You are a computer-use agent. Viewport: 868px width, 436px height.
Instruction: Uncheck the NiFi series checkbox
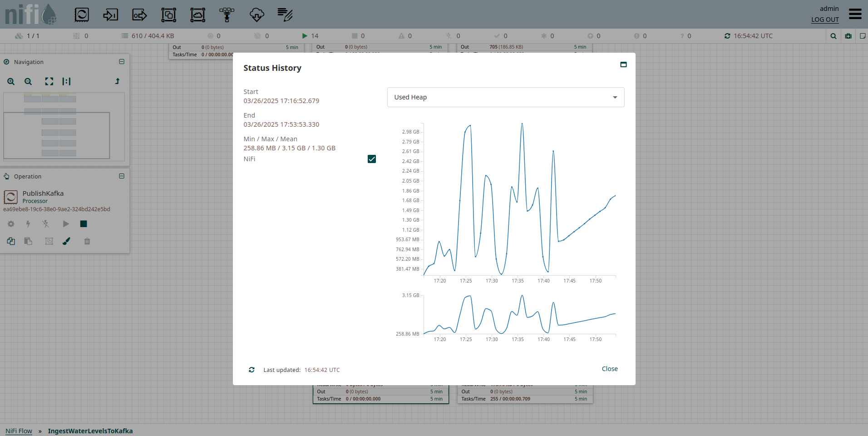(x=371, y=159)
